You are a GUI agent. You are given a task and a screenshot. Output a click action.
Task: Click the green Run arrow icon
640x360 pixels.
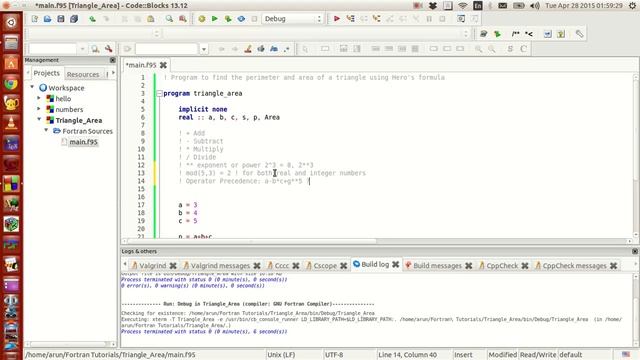point(215,19)
